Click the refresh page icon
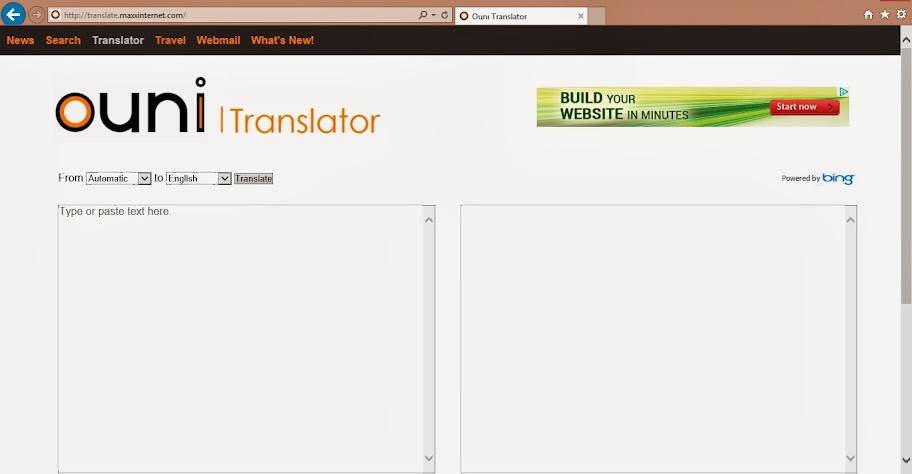 point(445,15)
